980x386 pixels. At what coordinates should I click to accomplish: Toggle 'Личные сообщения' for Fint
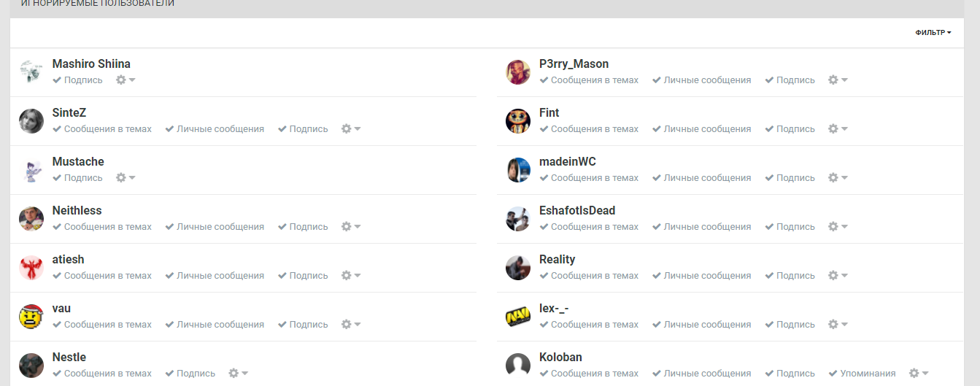pyautogui.click(x=701, y=129)
